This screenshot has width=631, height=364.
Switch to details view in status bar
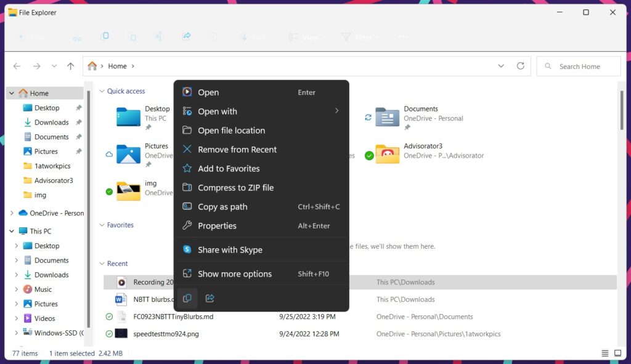click(605, 353)
